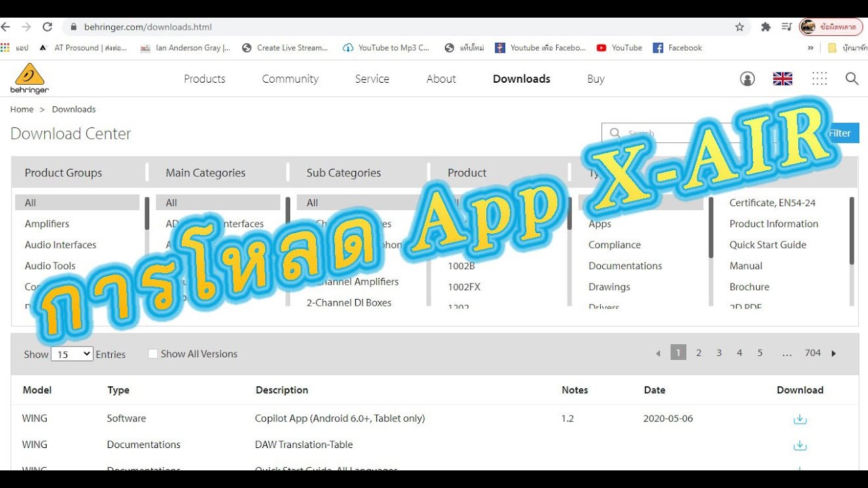Open the About menu
The image size is (868, 488).
[441, 79]
